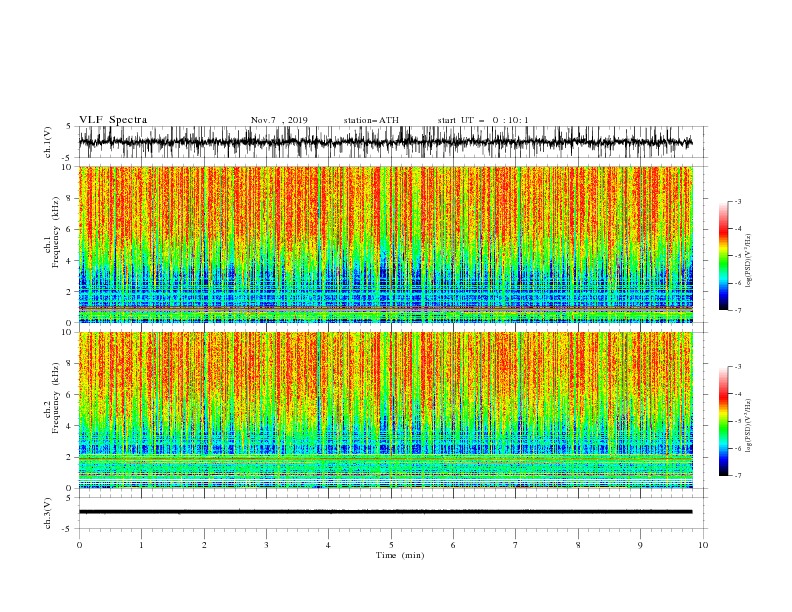
Task: Click the ch.2 spectrogram plot
Action: click(385, 410)
